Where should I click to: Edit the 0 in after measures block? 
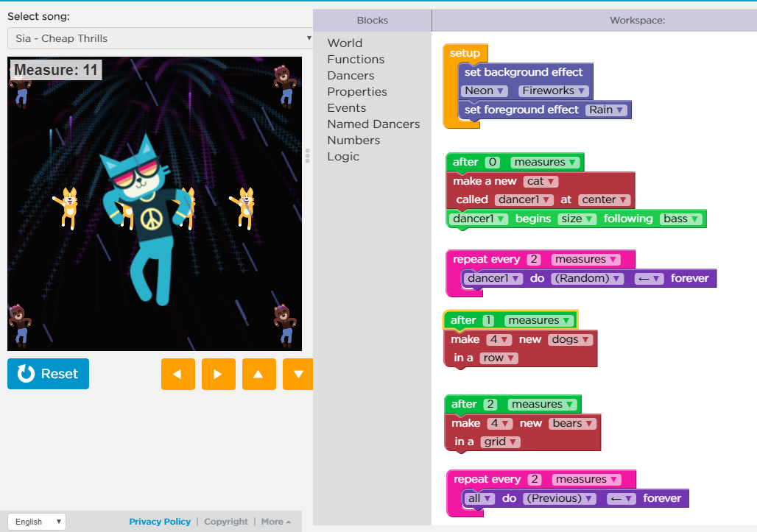[x=493, y=162]
